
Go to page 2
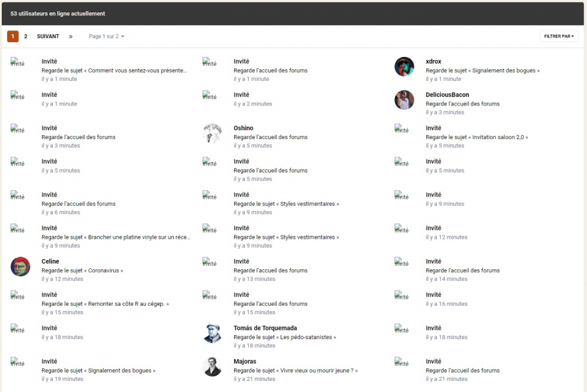coord(26,36)
